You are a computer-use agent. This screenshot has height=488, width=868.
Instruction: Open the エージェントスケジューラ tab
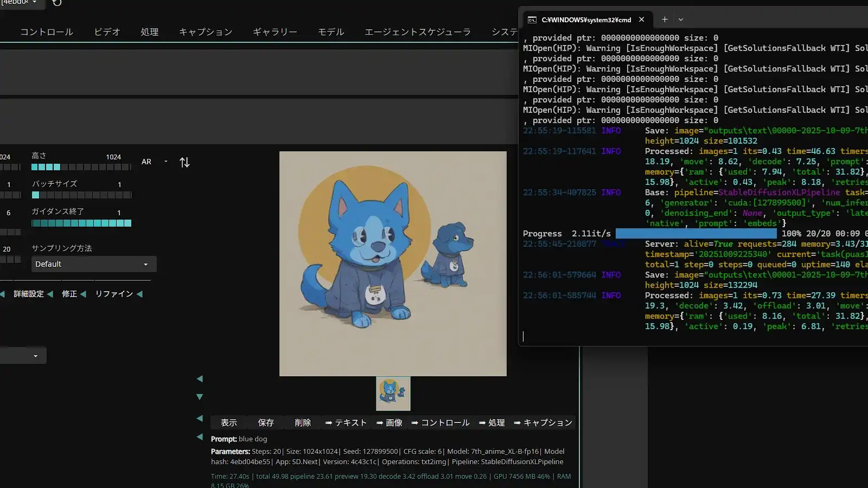[x=417, y=32]
